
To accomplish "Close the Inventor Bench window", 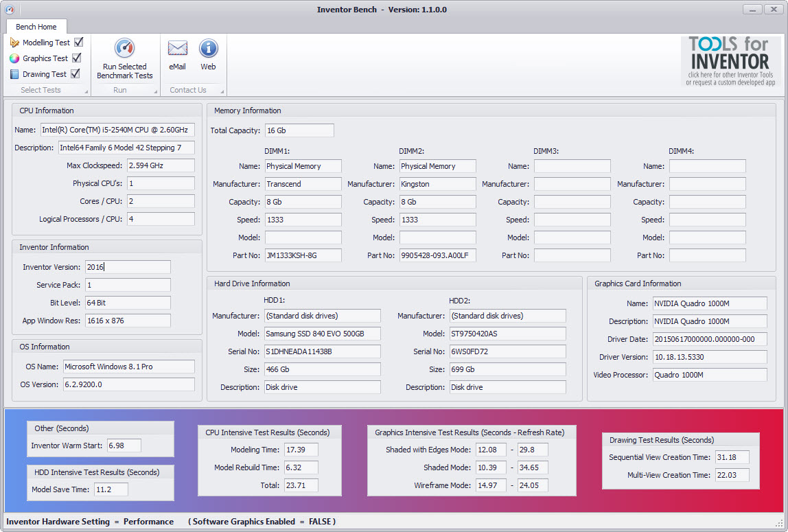I will pos(774,9).
